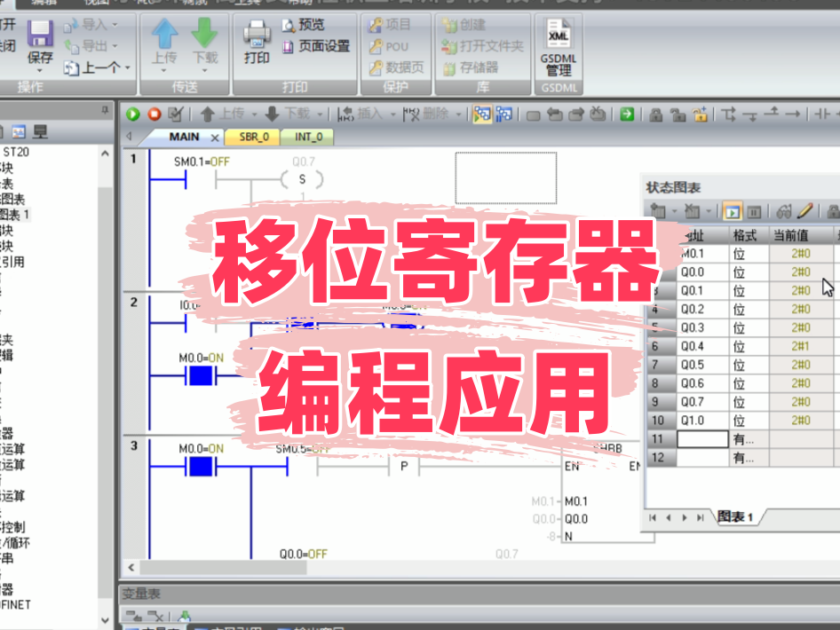This screenshot has height=630, width=840.
Task: Switch to MAIN program tab
Action: click(184, 137)
